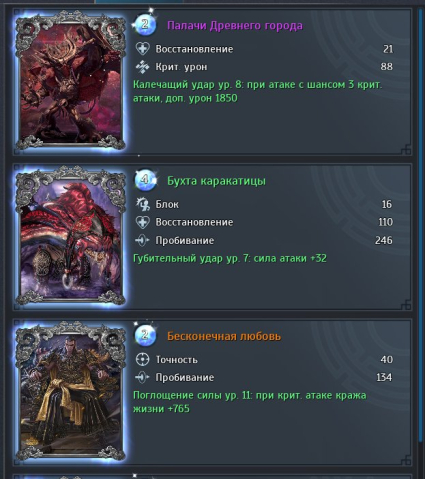
Task: Click the Калечащий удар ур. 8 skill description
Action: pyautogui.click(x=257, y=91)
